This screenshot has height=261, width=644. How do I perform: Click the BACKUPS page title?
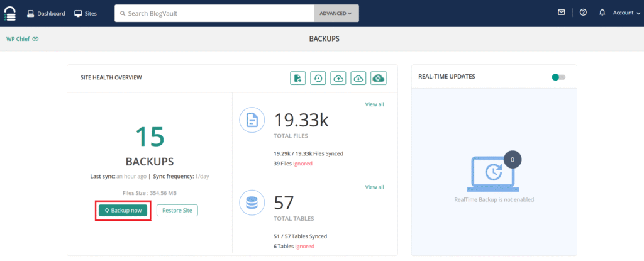(x=325, y=38)
